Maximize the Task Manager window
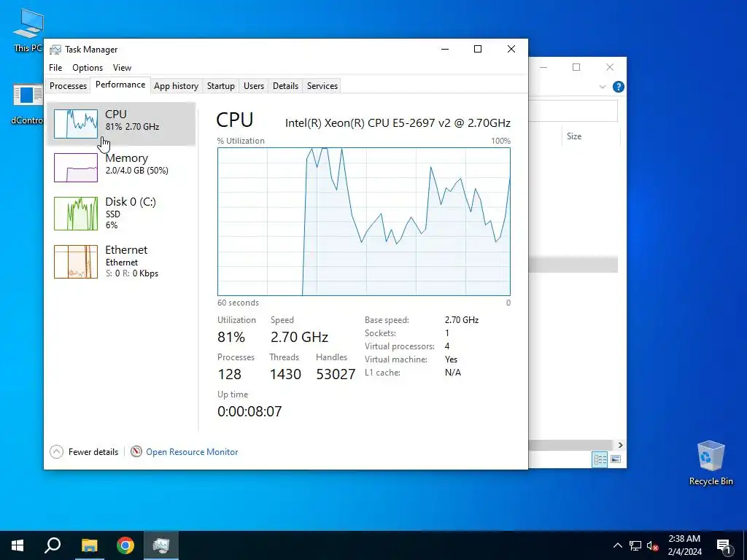 click(x=478, y=49)
